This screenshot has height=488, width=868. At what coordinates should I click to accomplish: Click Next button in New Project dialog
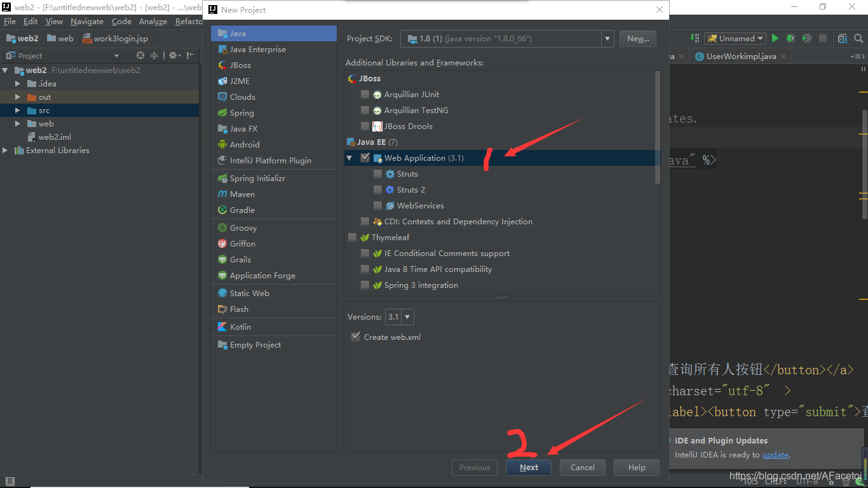529,467
